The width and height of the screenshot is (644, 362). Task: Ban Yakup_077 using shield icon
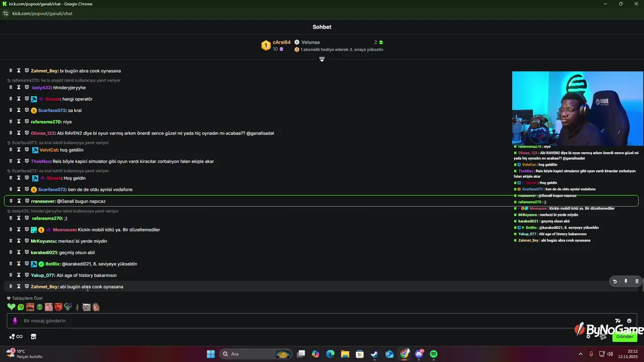point(27,275)
